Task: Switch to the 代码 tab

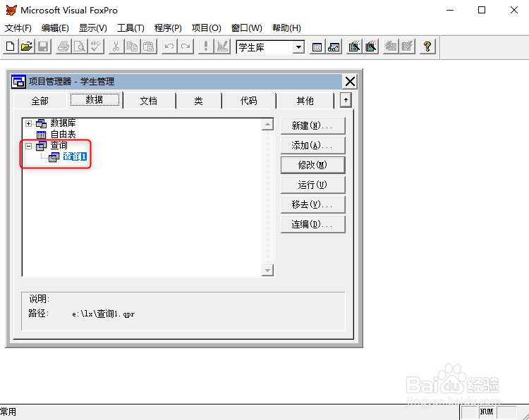Action: (249, 101)
